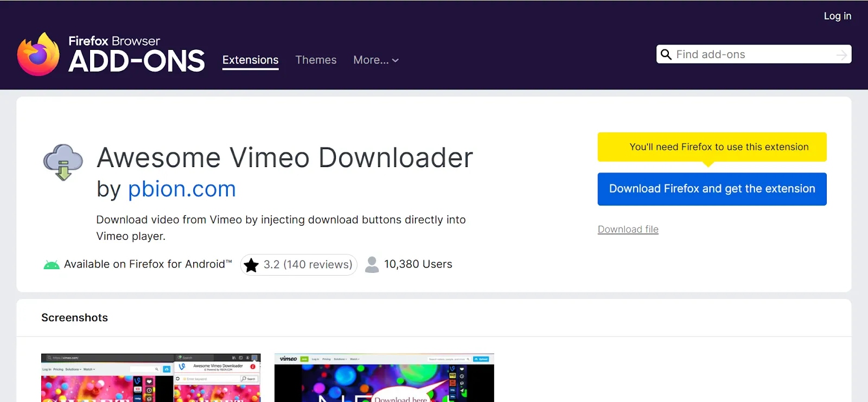Viewport: 868px width, 402px height.
Task: Open the first screenshot thumbnail showing the extension popup
Action: tap(151, 378)
